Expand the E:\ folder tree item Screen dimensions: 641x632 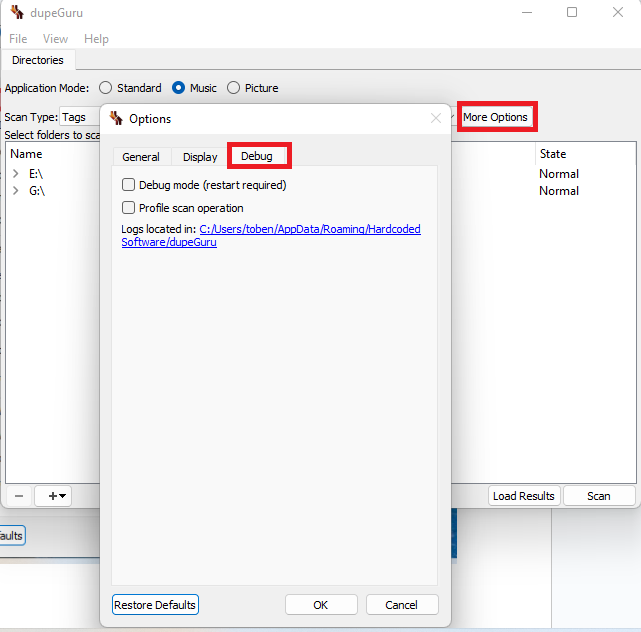pos(15,174)
